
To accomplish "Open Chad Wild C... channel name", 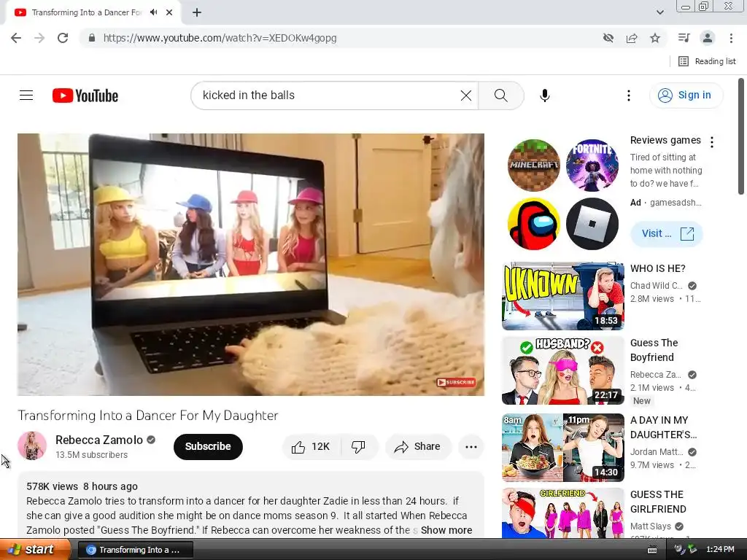I will 656,286.
